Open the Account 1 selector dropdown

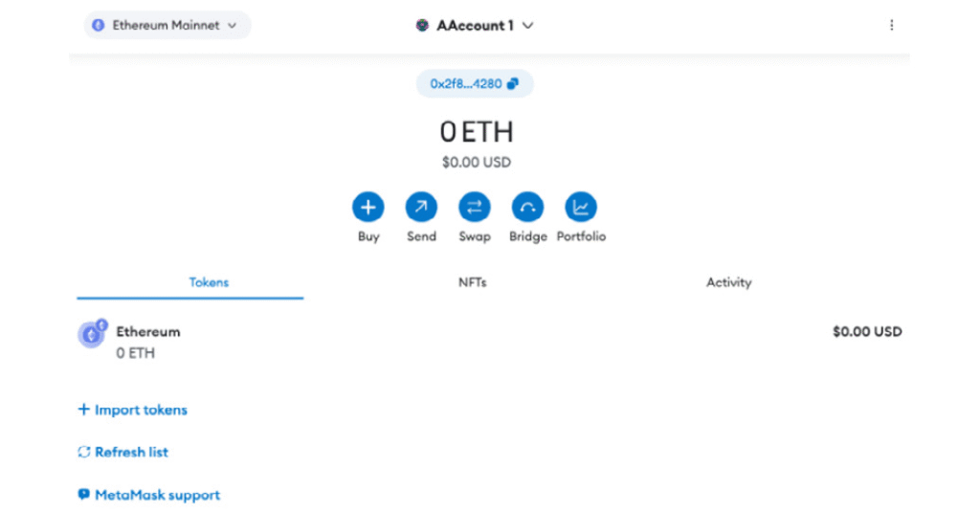(x=528, y=26)
